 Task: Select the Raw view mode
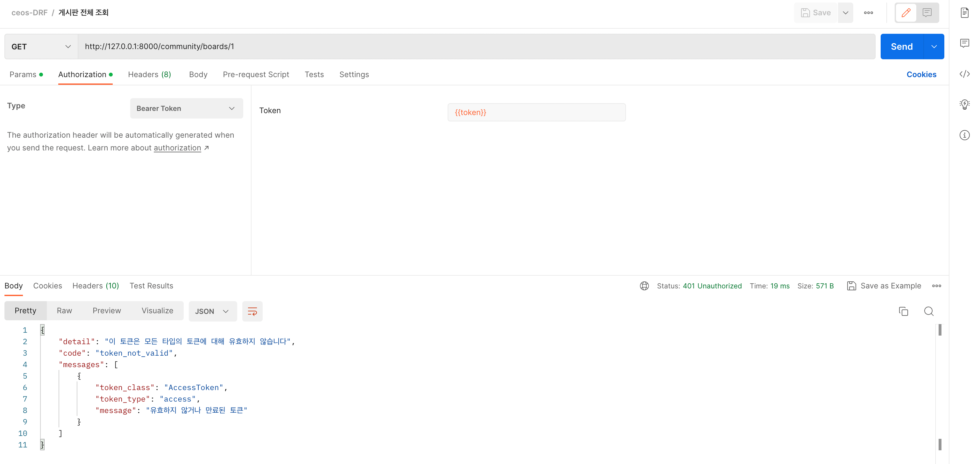point(64,311)
